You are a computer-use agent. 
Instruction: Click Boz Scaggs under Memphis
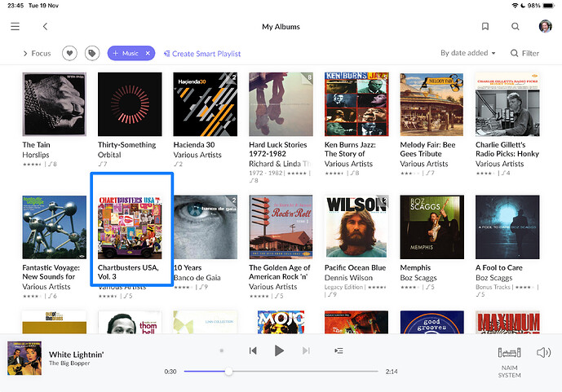pyautogui.click(x=418, y=277)
